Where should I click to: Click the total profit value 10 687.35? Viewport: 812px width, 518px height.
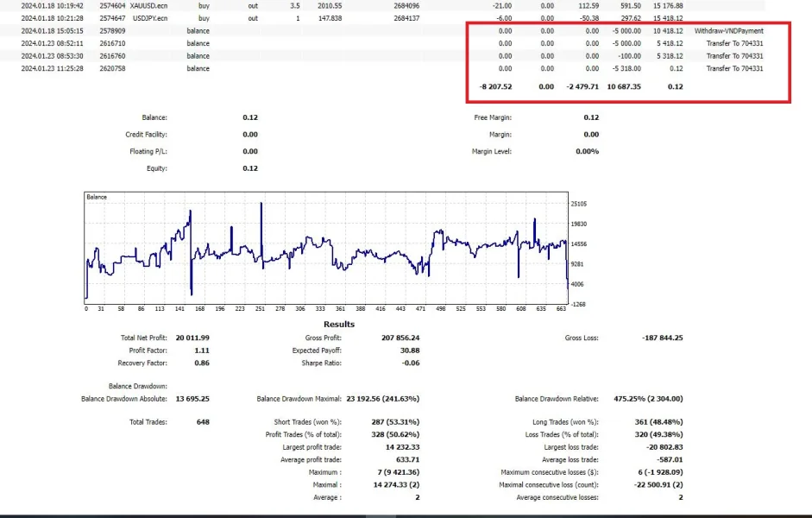pos(623,86)
